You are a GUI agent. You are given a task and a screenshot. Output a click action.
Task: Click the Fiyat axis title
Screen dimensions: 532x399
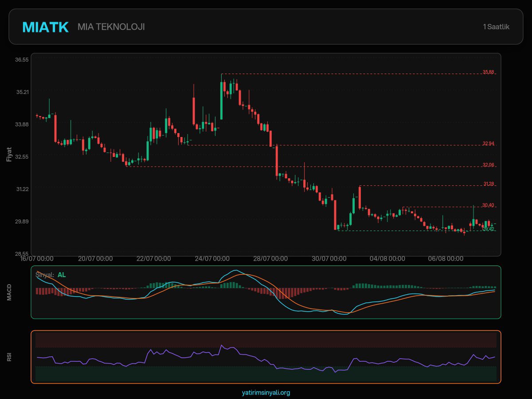pyautogui.click(x=9, y=154)
